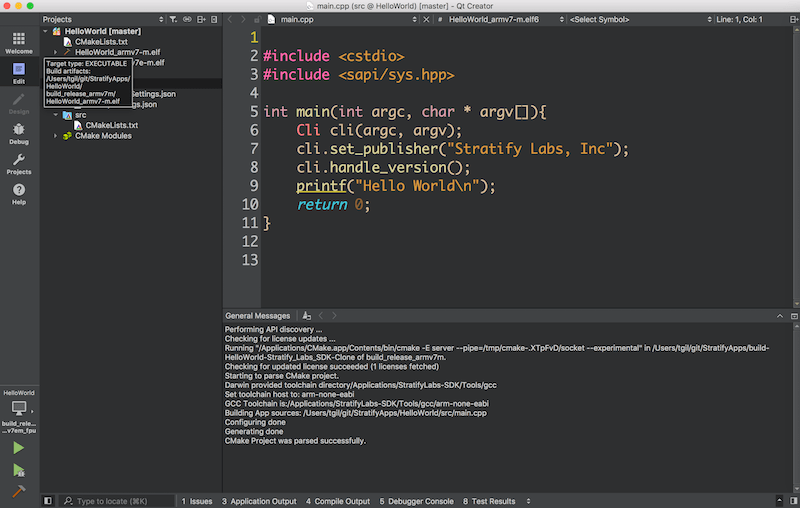800x508 pixels.
Task: Go back in editor history
Action: coord(230,19)
